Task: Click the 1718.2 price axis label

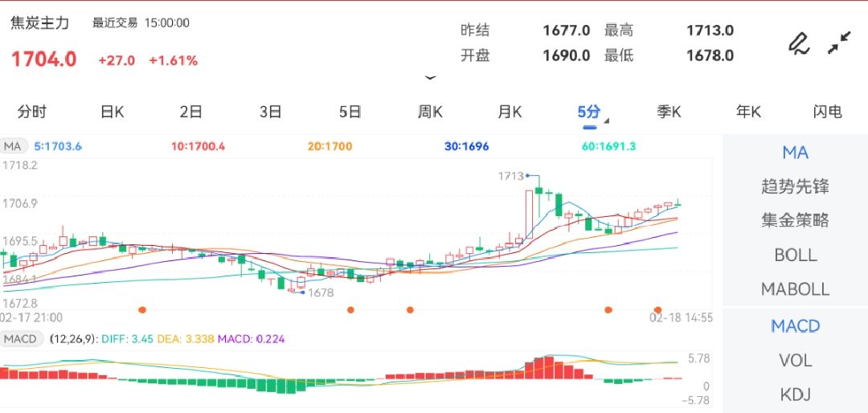Action: 18,165
